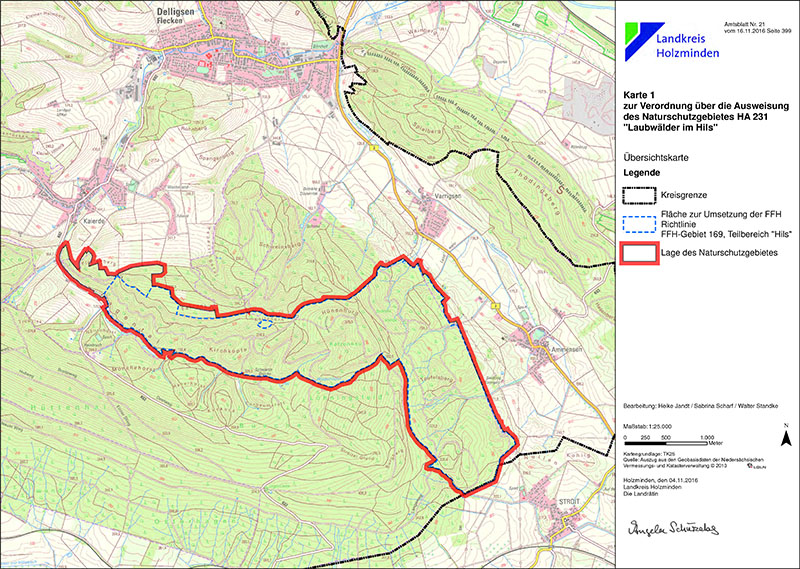Click the Ammensen village label
800x569 pixels.
tap(545, 350)
